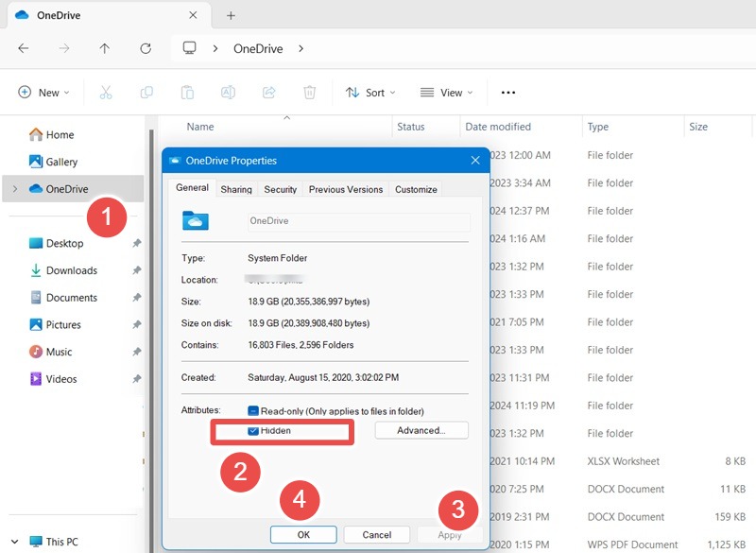This screenshot has width=756, height=553.
Task: Click the Copy icon in the toolbar
Action: (146, 92)
